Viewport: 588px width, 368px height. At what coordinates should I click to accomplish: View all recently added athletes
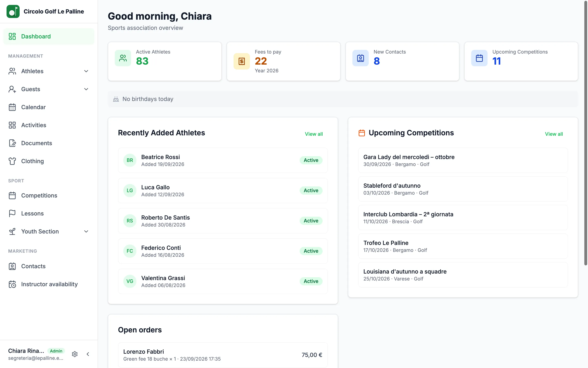(x=314, y=134)
